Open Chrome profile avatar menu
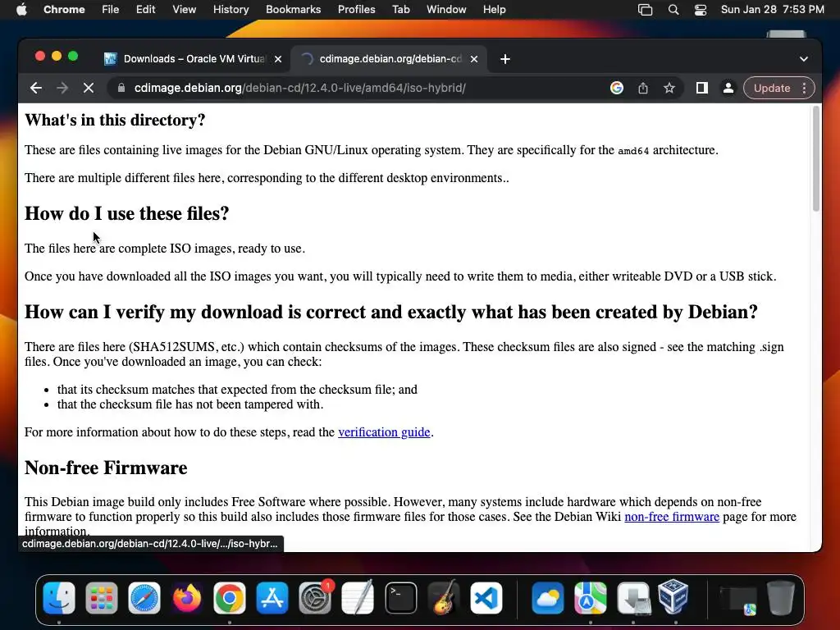 pyautogui.click(x=728, y=88)
